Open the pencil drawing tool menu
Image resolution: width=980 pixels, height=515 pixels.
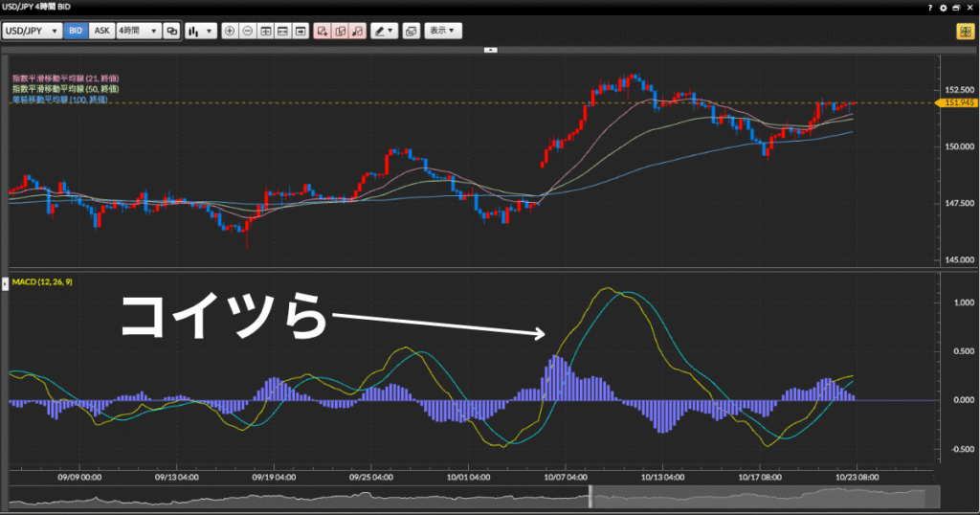pyautogui.click(x=385, y=31)
